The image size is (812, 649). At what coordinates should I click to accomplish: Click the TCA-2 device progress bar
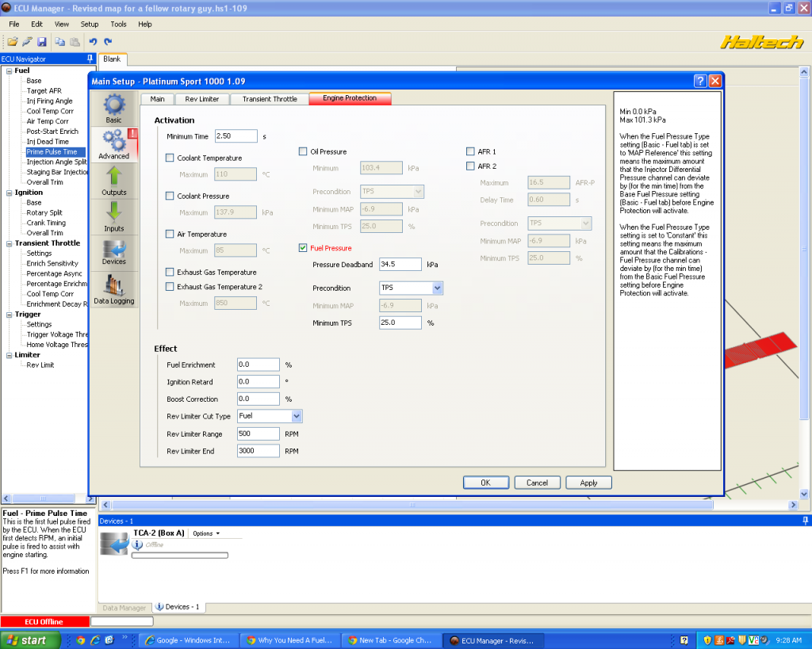180,555
